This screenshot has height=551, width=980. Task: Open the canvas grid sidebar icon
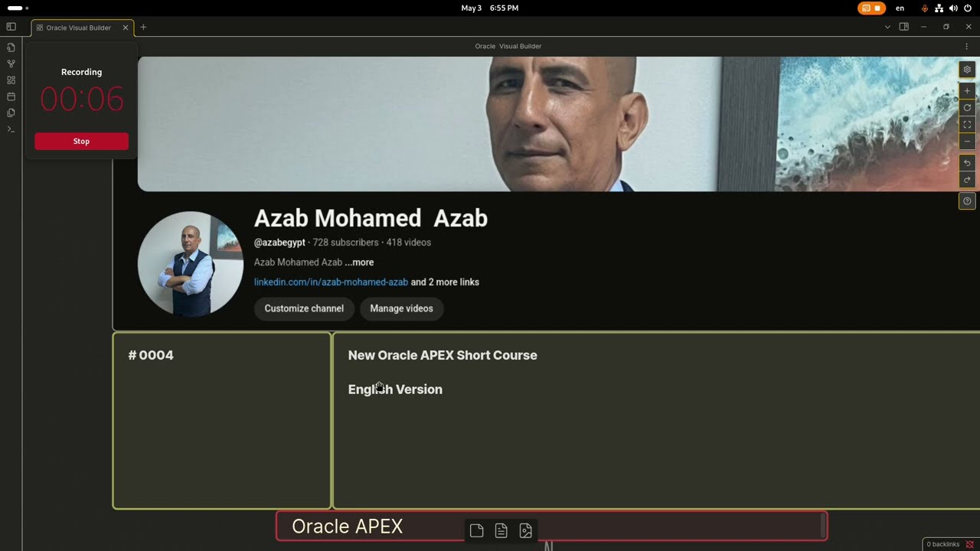tap(11, 80)
